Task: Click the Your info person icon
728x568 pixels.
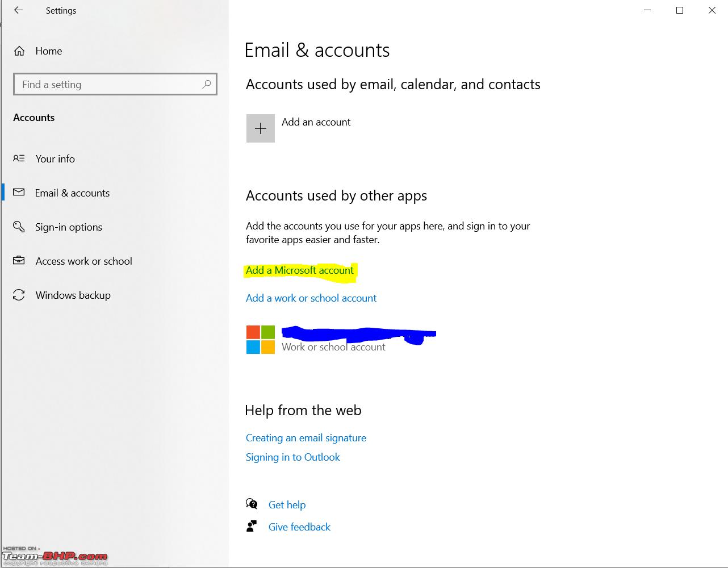Action: pos(19,158)
